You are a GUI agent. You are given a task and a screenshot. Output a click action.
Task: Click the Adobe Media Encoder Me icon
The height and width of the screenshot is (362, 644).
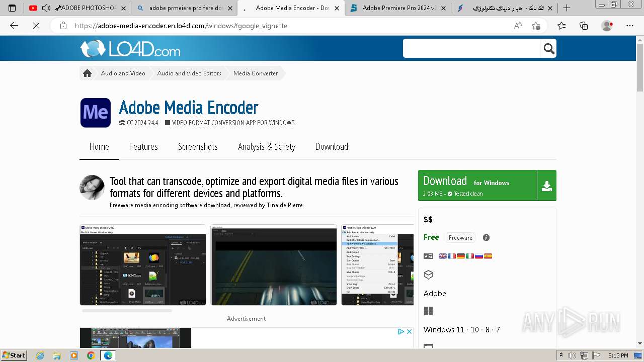click(96, 113)
